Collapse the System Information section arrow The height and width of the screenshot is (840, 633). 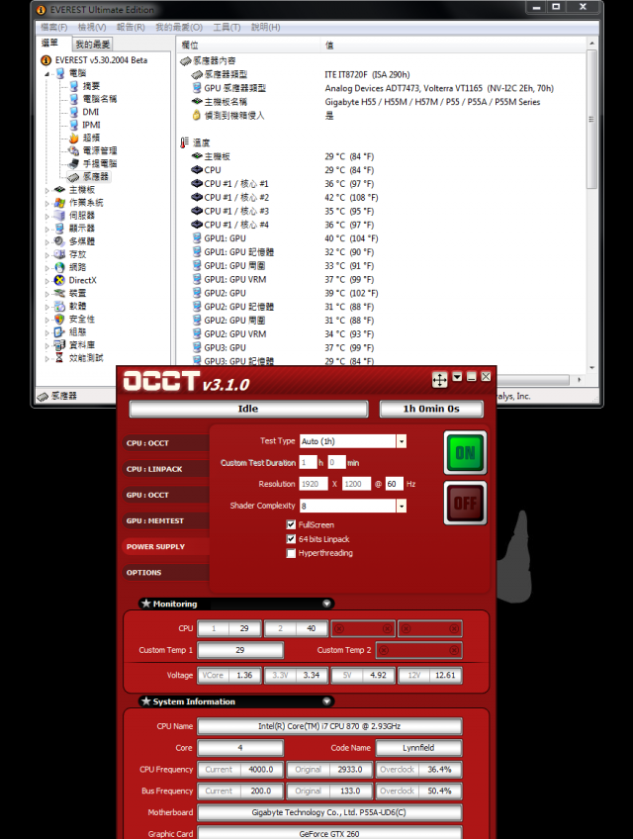326,701
